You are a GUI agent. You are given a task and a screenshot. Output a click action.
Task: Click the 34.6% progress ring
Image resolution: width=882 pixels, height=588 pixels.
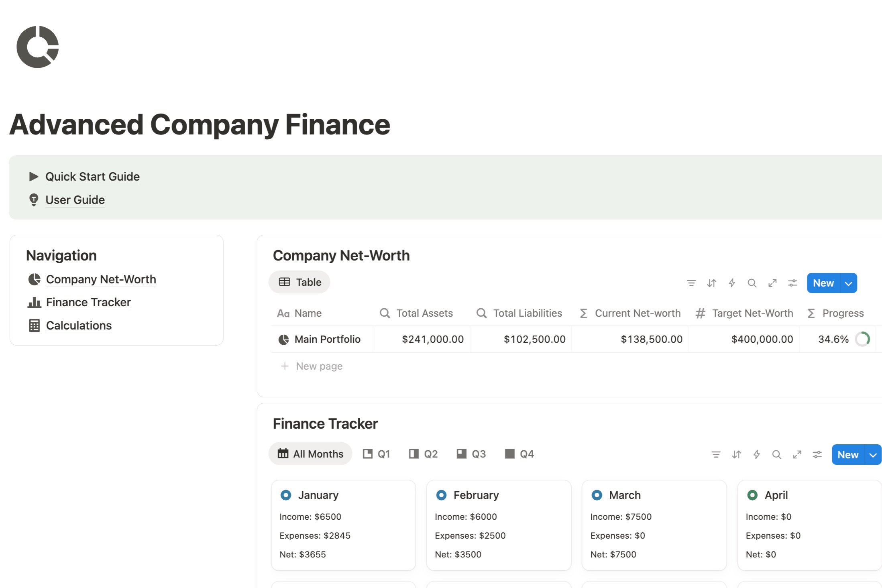(862, 339)
